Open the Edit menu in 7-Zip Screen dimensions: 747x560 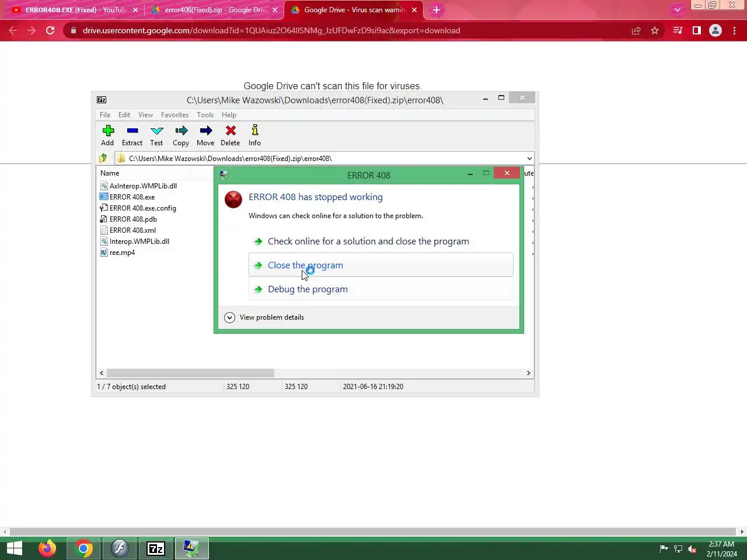pyautogui.click(x=124, y=115)
